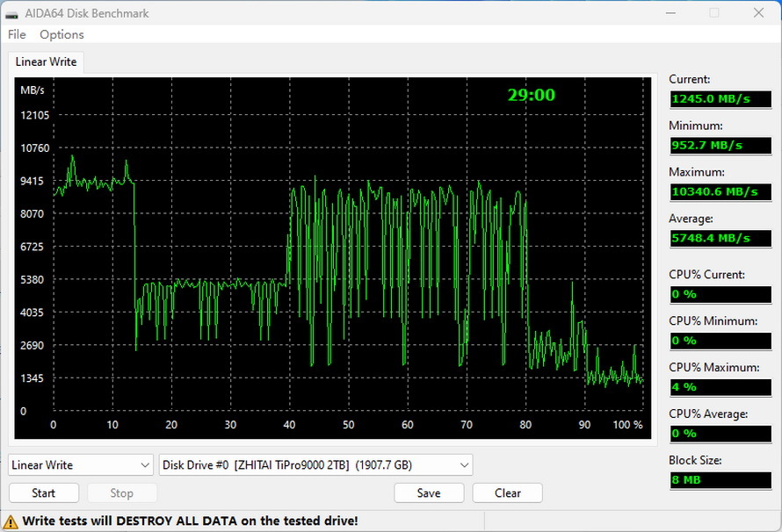782x532 pixels.
Task: Click the yellow warning triangle icon
Action: pos(11,521)
